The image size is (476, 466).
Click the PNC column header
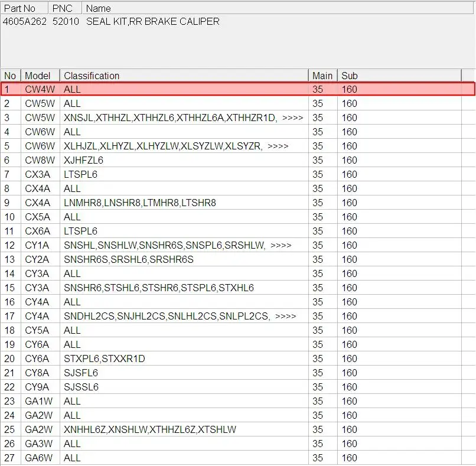click(x=65, y=8)
